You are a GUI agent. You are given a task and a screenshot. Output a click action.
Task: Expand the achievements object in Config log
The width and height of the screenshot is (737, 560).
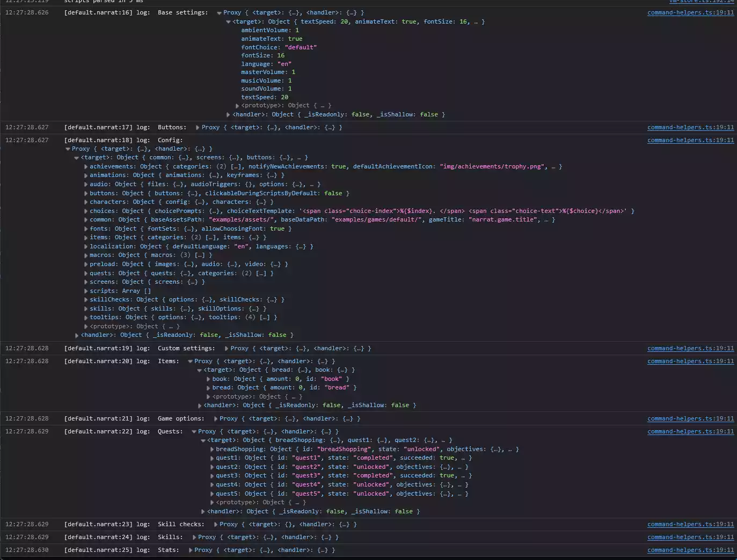click(x=86, y=166)
